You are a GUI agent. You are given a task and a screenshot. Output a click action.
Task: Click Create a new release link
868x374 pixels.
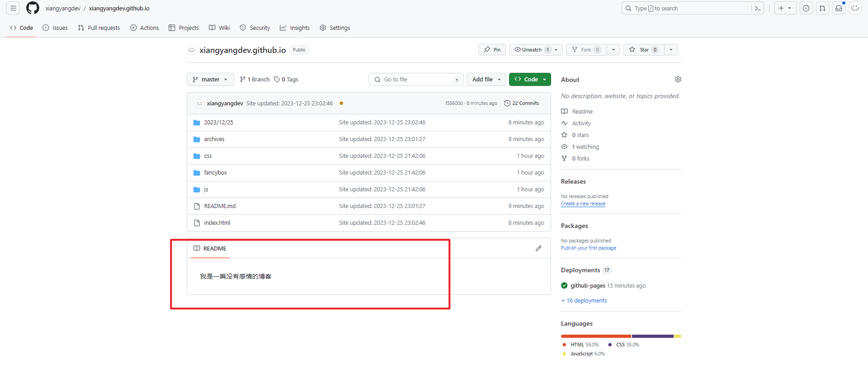[x=583, y=204]
